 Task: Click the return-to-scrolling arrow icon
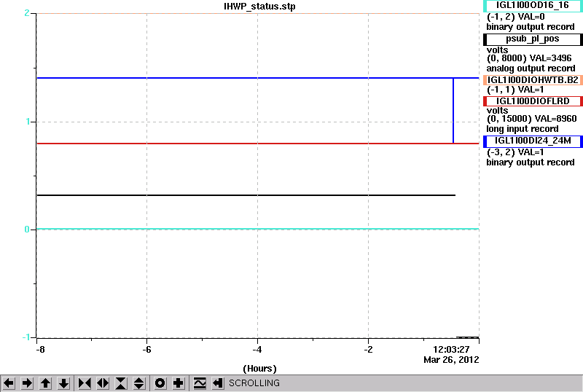coord(218,383)
